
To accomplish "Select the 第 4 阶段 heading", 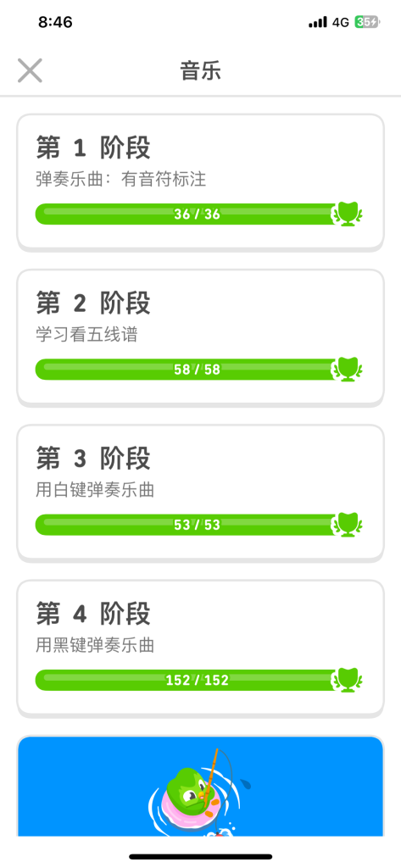I will [93, 615].
